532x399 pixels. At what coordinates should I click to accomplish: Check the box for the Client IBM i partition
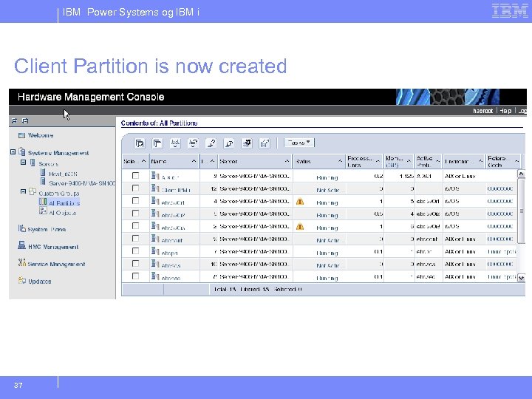(x=135, y=188)
